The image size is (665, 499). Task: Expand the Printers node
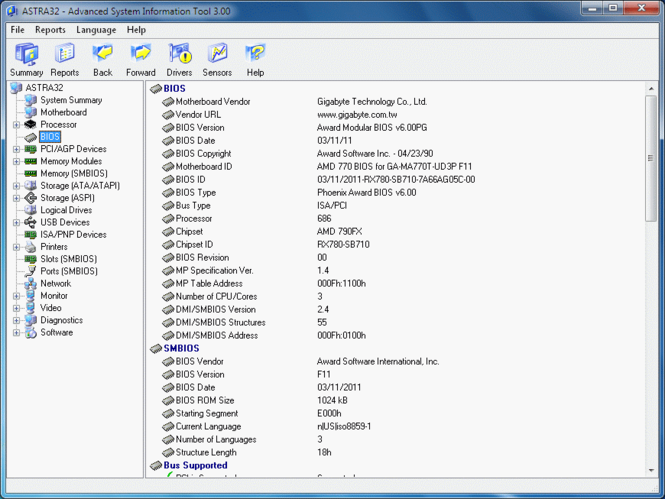click(16, 247)
